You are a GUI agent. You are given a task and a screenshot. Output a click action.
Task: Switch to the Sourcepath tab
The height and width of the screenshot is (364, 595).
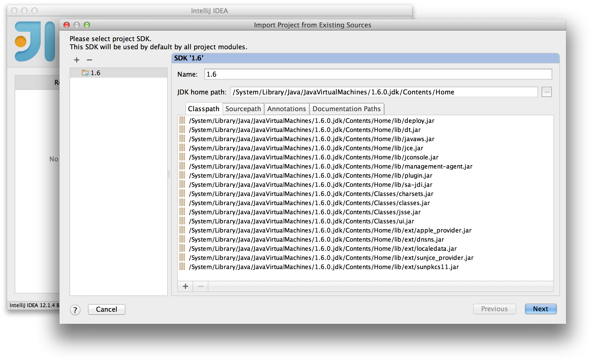[243, 109]
